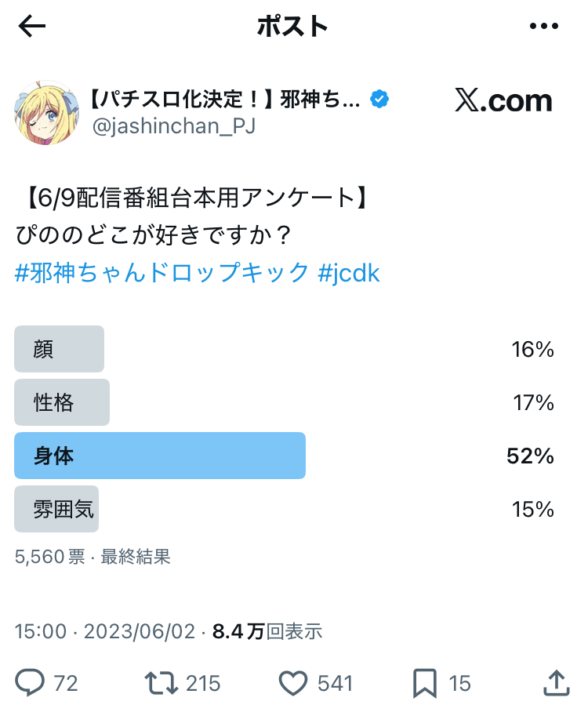Select the winning 身体 poll bar

pos(160,456)
